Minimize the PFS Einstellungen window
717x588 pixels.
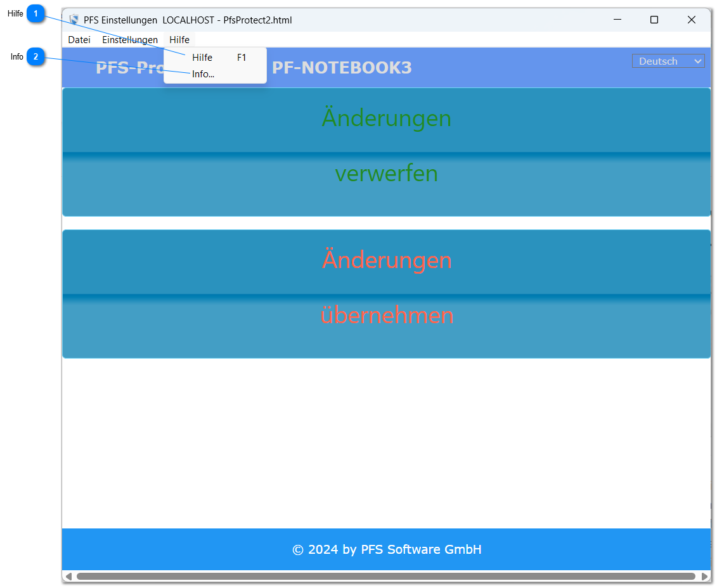617,20
